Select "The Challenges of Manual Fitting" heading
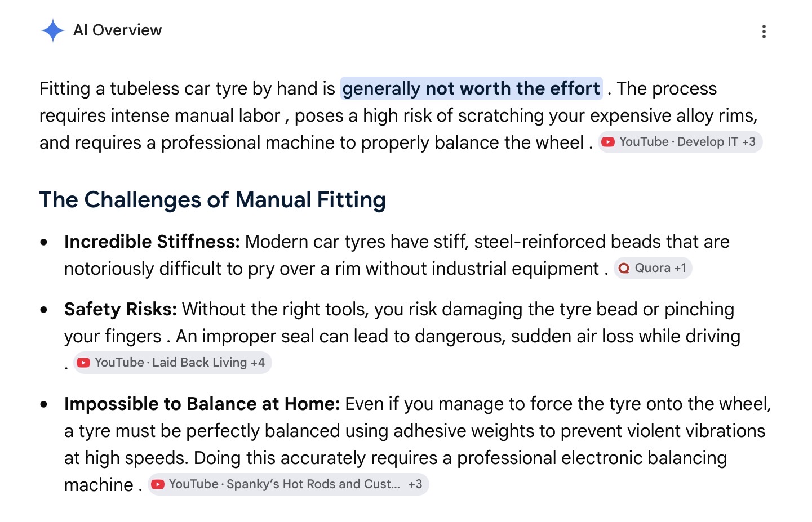 tap(212, 200)
